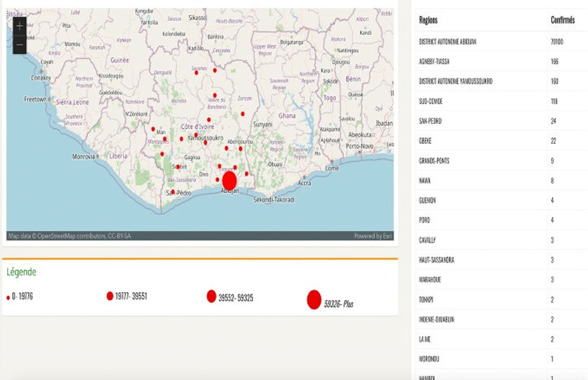Image resolution: width=588 pixels, height=380 pixels.
Task: Click the 0-19776 legend dot
Action: pos(8,297)
